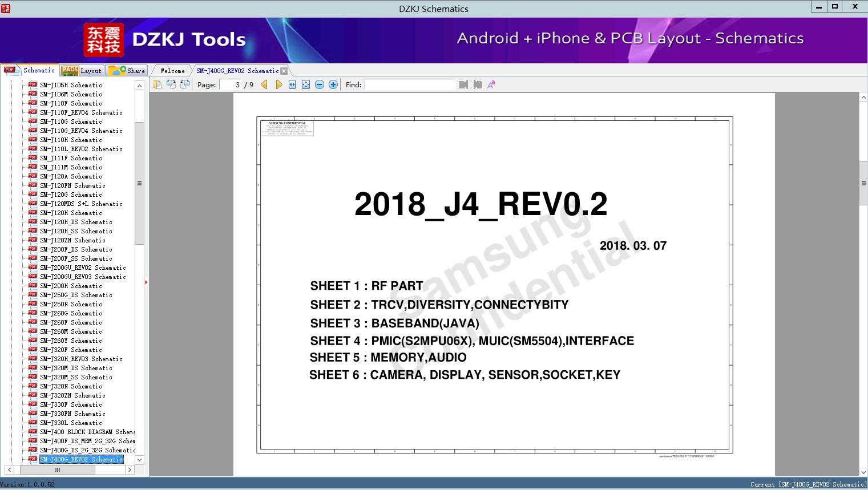Open SM-J110L_REV02 Schematic
This screenshot has width=868, height=490.
[x=81, y=149]
